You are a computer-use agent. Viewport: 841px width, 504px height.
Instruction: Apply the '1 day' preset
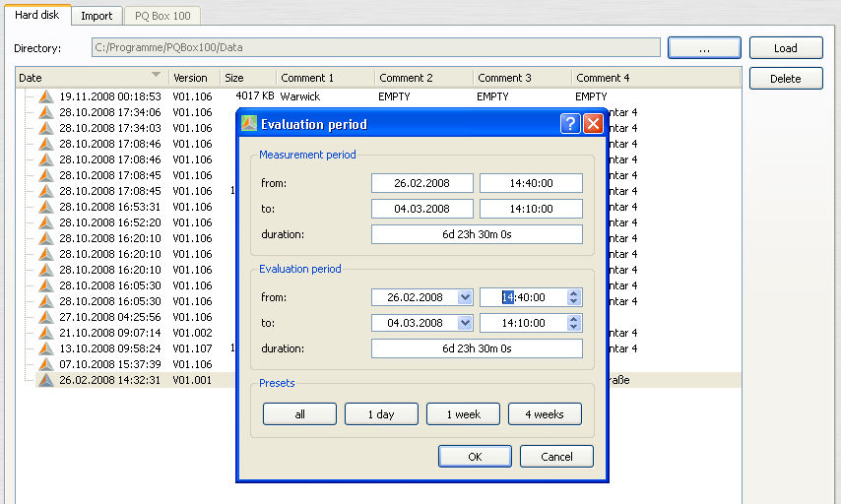click(381, 413)
